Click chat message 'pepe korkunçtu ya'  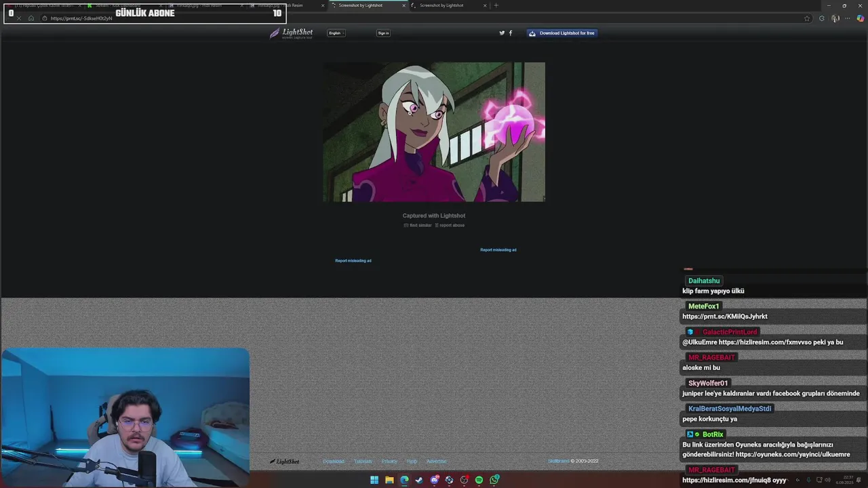(709, 419)
